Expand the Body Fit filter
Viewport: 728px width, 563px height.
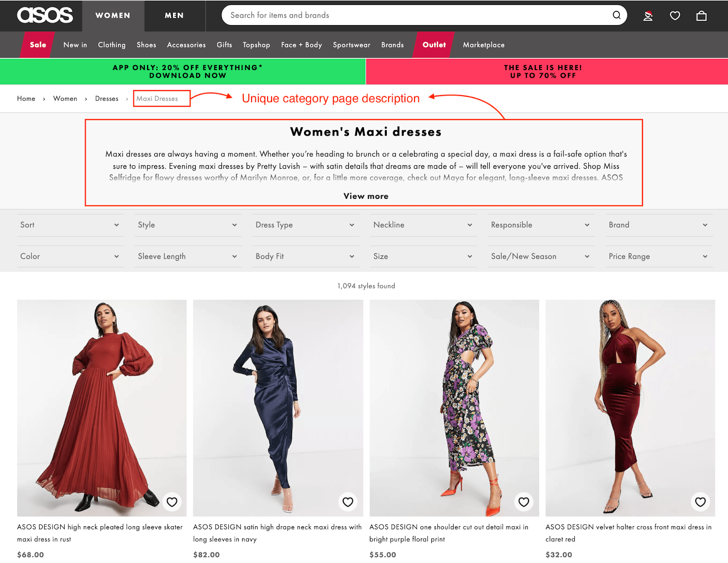click(x=306, y=256)
